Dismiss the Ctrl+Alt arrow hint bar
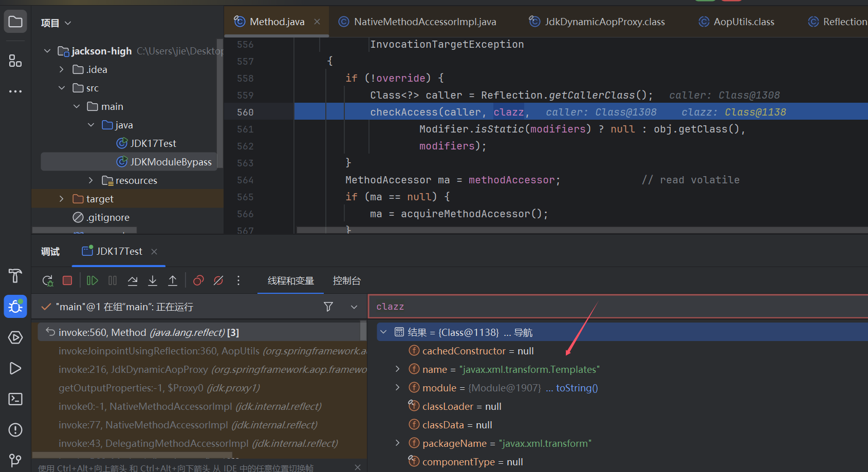This screenshot has width=868, height=472. coord(358,467)
